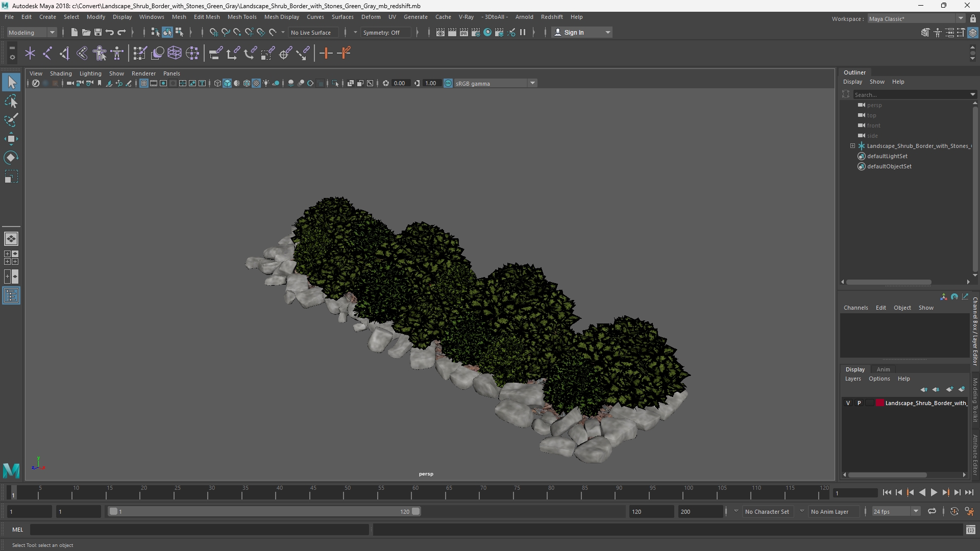This screenshot has width=980, height=551.
Task: Open the Modeling menu set dropdown
Action: pos(32,32)
